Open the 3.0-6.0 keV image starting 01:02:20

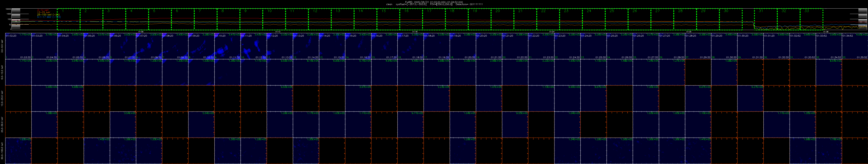pyautogui.click(x=18, y=46)
